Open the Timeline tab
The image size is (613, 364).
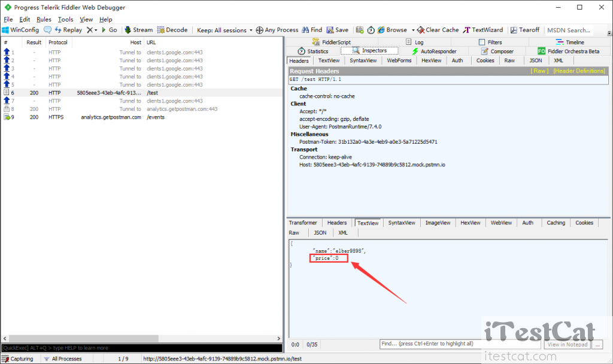click(570, 43)
